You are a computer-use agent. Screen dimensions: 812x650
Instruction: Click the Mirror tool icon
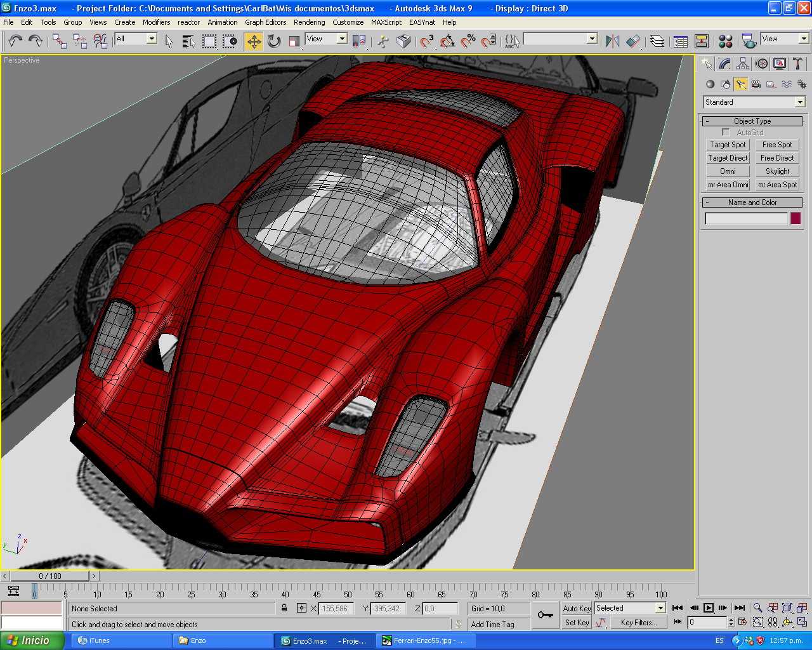pos(612,41)
